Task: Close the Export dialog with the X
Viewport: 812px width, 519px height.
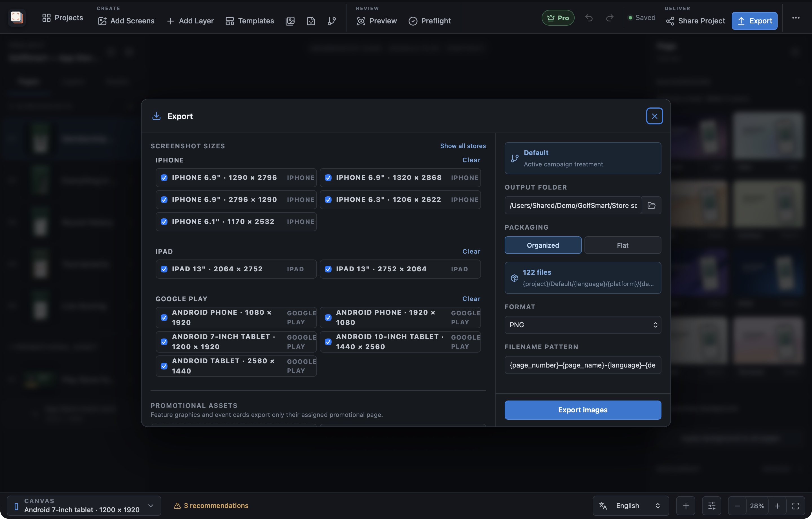Action: pos(654,116)
